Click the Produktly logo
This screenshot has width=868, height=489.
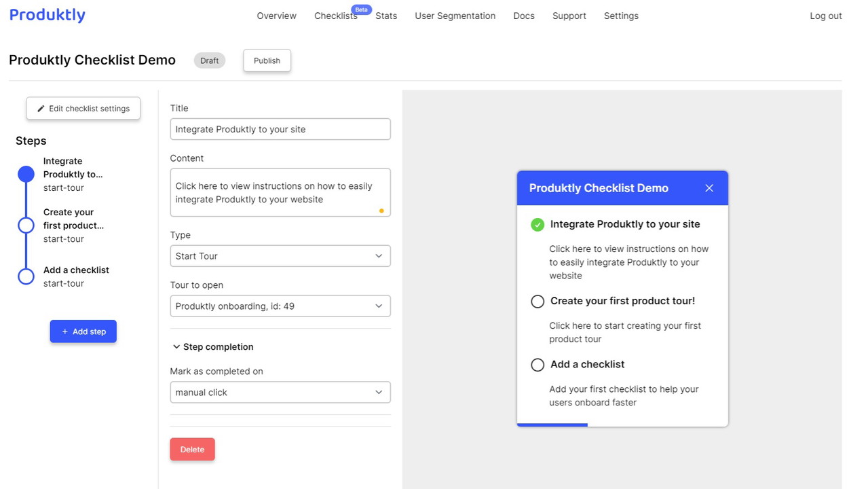coord(48,15)
